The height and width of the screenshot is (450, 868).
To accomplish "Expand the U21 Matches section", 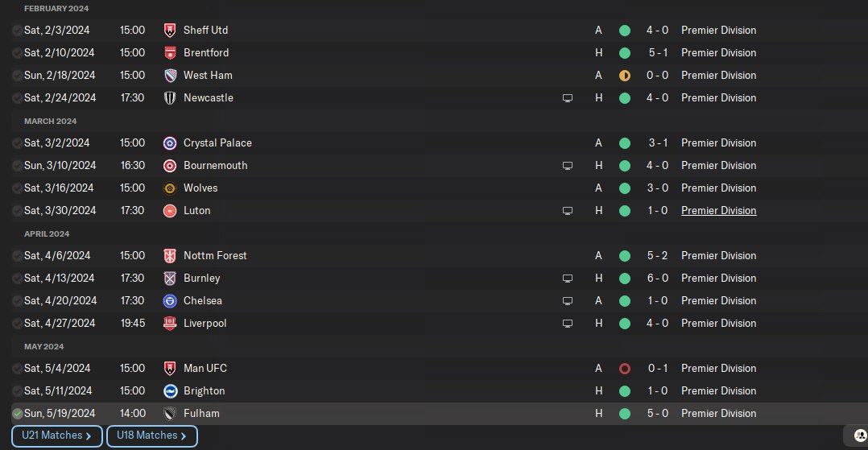I will pyautogui.click(x=57, y=436).
